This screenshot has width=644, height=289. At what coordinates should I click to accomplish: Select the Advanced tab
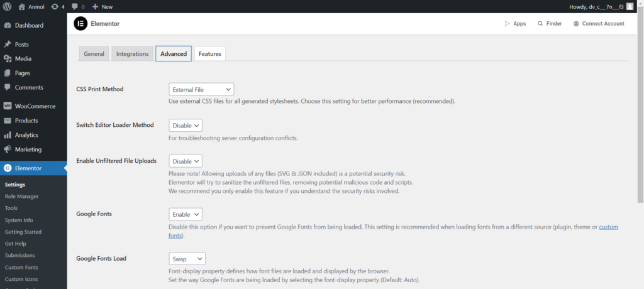tap(174, 54)
